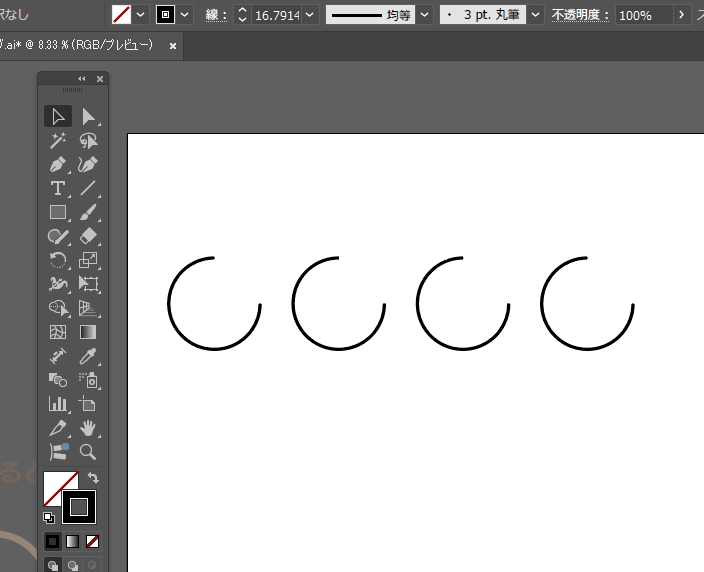Select the Mesh tool
704x572 pixels.
pyautogui.click(x=58, y=332)
